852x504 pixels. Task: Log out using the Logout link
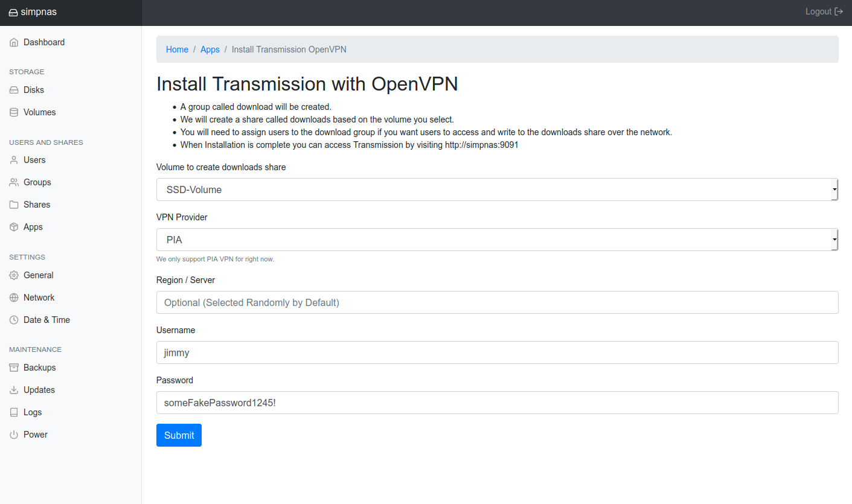point(824,11)
